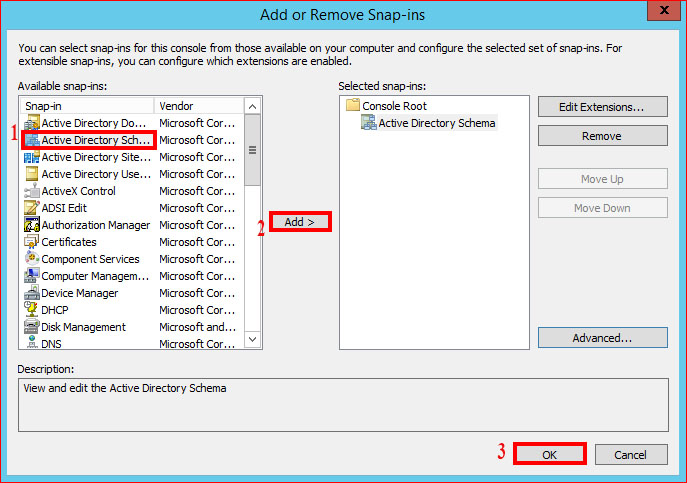This screenshot has width=687, height=483.
Task: Click the Console Root tree node label
Action: (394, 106)
